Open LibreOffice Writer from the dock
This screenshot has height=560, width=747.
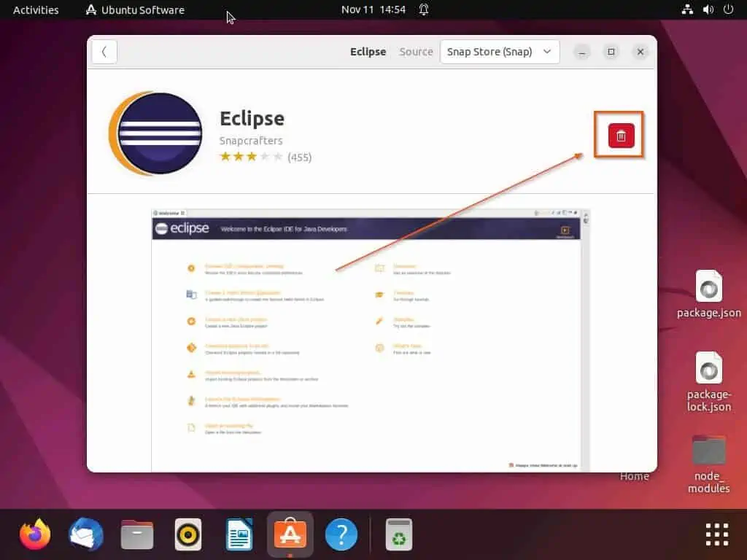click(239, 534)
